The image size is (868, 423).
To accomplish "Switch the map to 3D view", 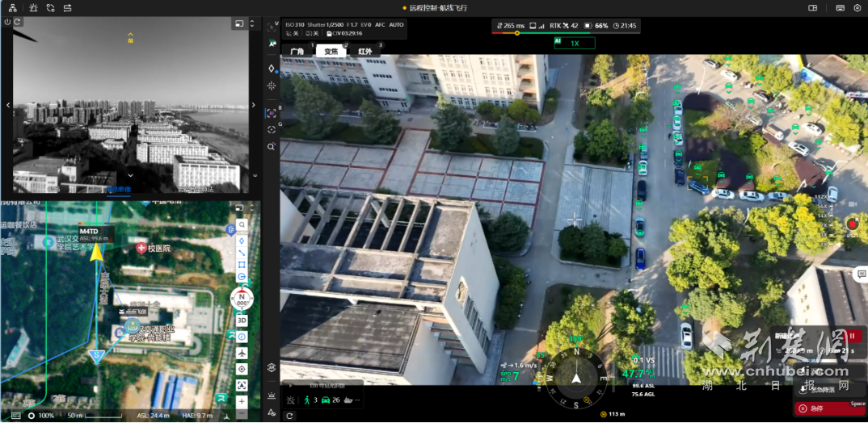I will tap(242, 320).
